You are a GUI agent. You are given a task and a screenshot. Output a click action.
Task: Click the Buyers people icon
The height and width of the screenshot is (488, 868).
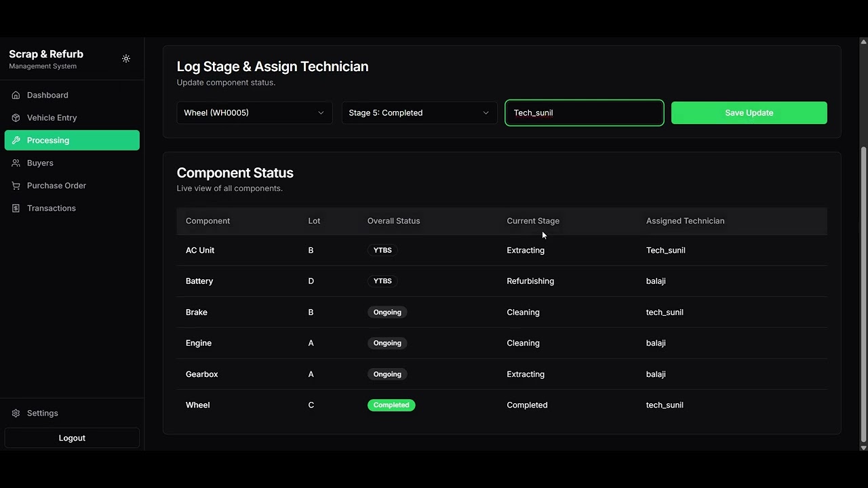(16, 163)
